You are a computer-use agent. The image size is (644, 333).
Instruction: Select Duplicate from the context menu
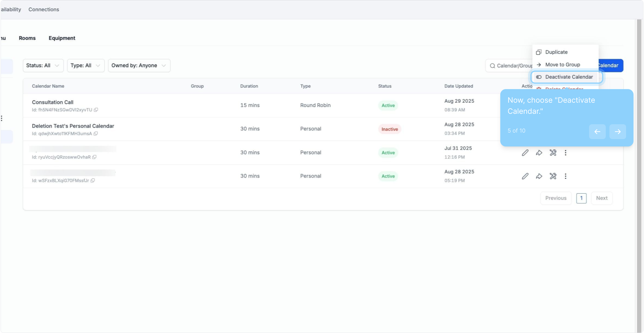tap(556, 52)
